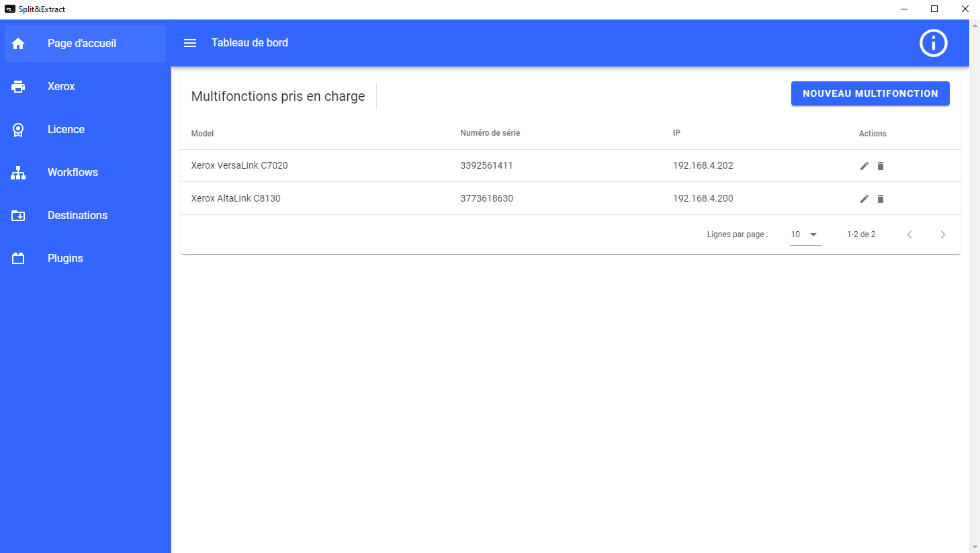The image size is (980, 553).
Task: Select the Xerox VersaLink C7020 model cell
Action: click(239, 165)
